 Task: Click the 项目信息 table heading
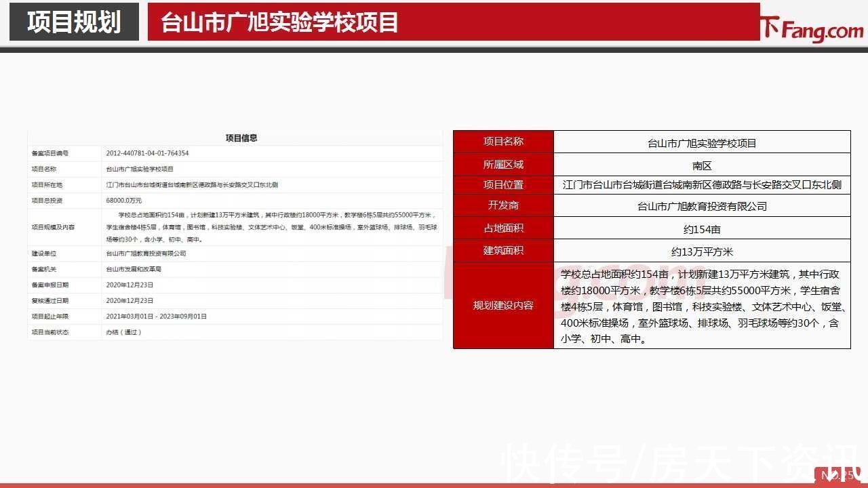coord(241,138)
